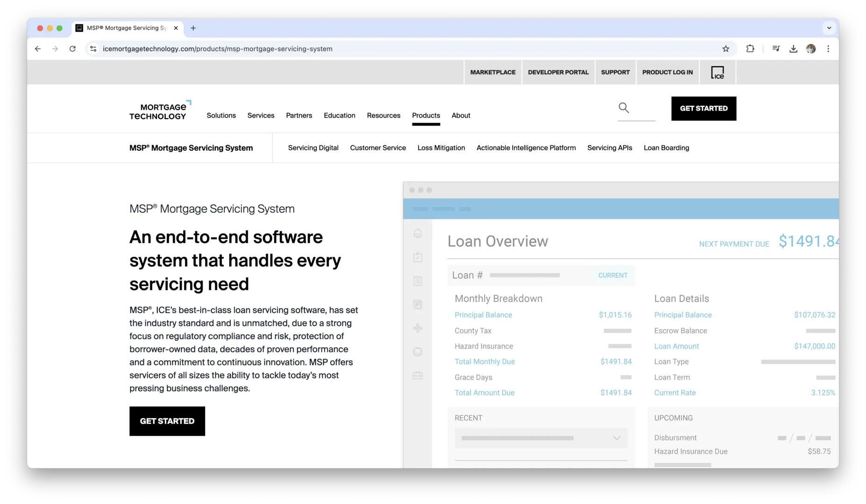Click the "Grace Days" label
This screenshot has width=866, height=504.
pos(474,377)
